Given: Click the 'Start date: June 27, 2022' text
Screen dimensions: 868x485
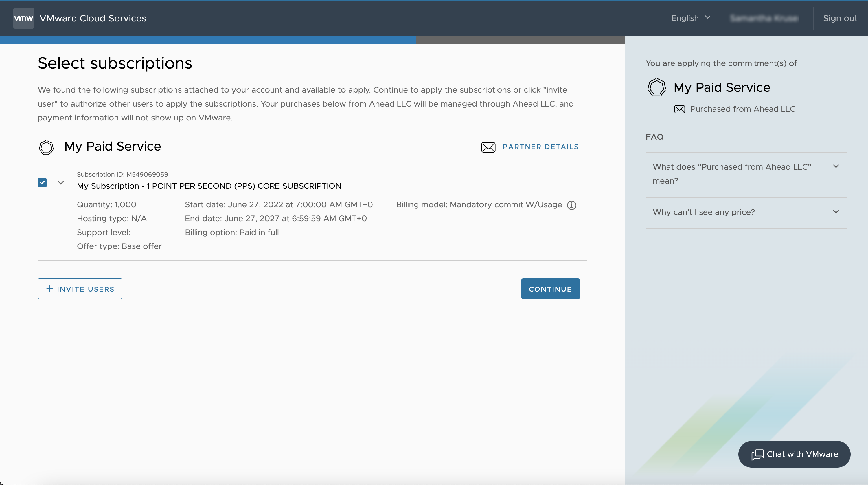Looking at the screenshot, I should click(279, 204).
